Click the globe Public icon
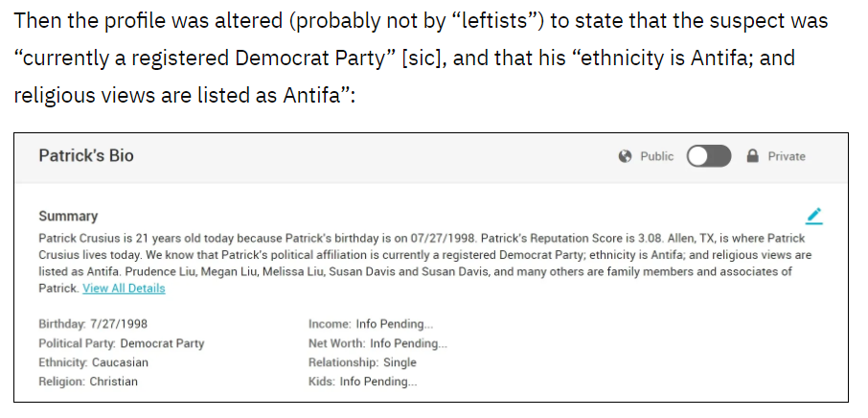Viewport: 868px width, 418px height. [x=626, y=156]
